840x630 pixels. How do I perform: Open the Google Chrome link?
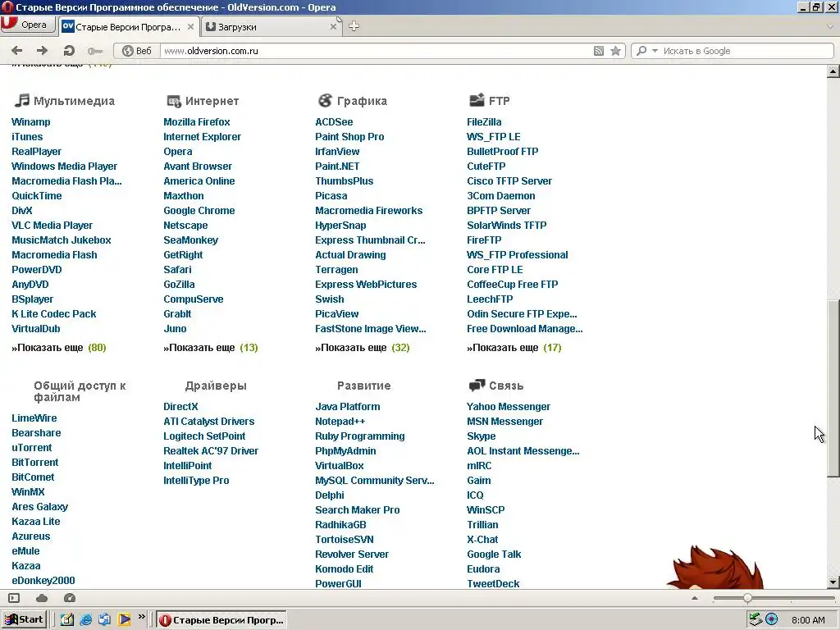pyautogui.click(x=199, y=211)
